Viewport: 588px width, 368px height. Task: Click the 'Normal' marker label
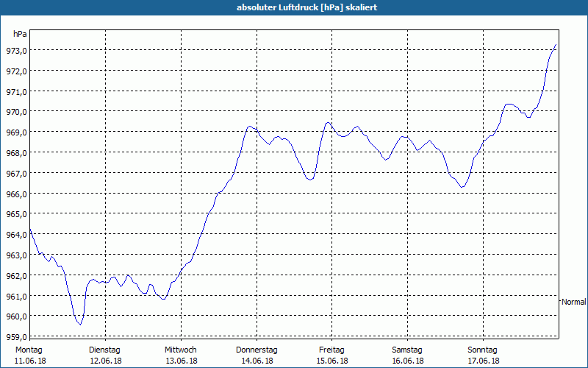(574, 302)
